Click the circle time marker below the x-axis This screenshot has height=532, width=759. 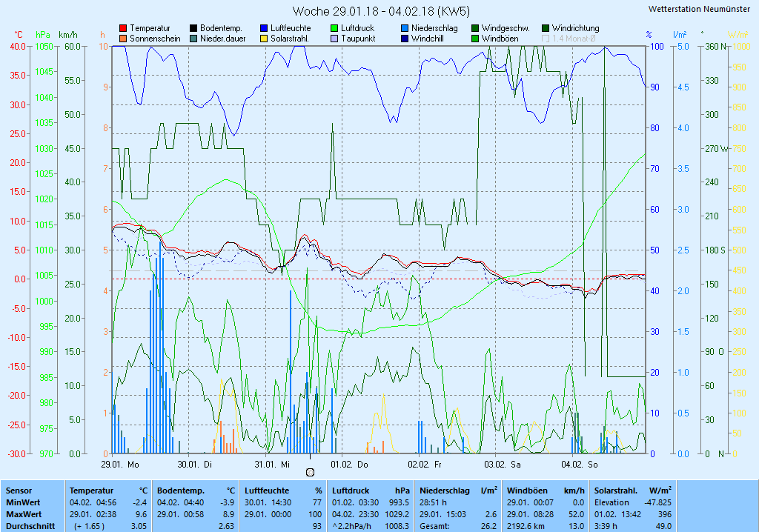310,471
